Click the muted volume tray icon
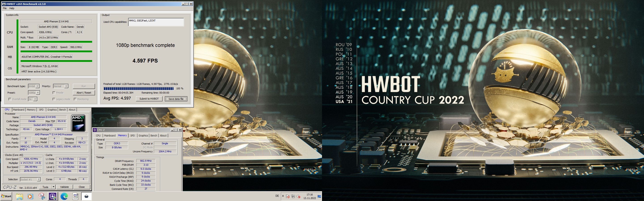 [299, 197]
